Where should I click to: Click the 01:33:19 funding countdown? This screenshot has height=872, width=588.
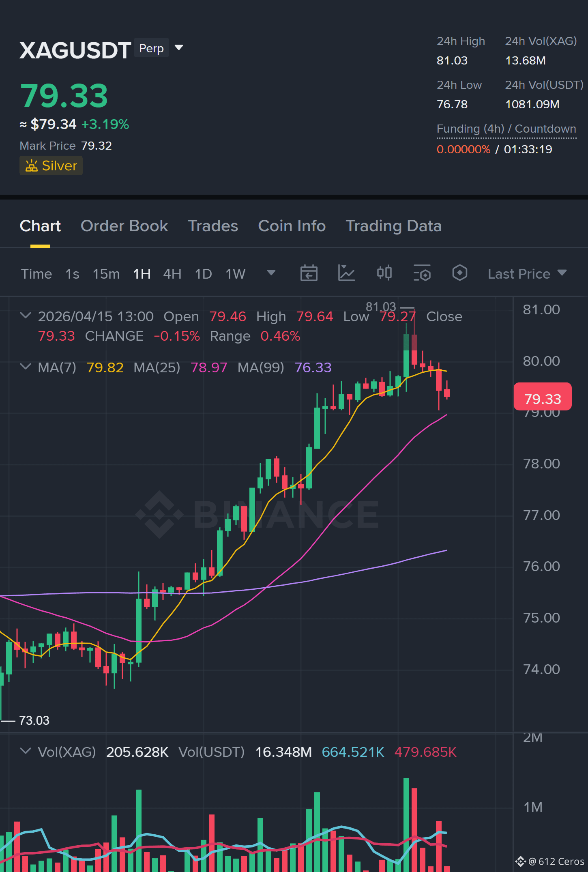pyautogui.click(x=528, y=149)
